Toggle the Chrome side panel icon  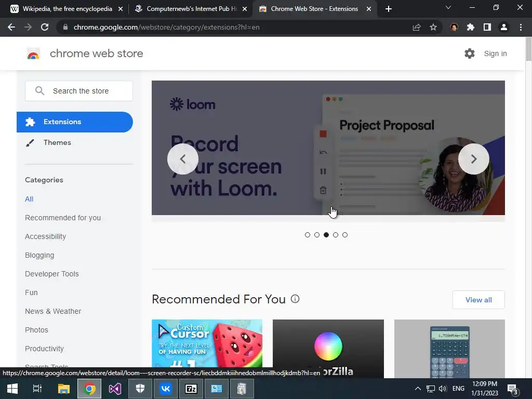[487, 27]
